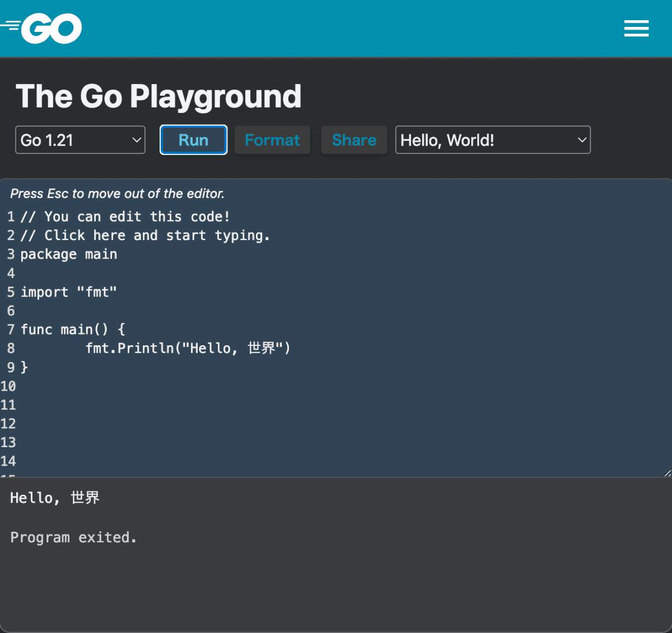Click The Go Playground heading

pyautogui.click(x=158, y=96)
